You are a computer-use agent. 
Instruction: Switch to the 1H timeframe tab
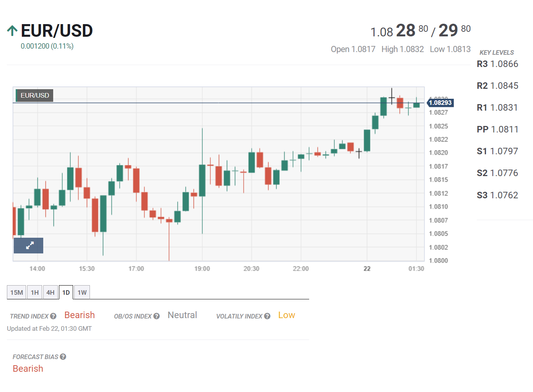coord(35,292)
